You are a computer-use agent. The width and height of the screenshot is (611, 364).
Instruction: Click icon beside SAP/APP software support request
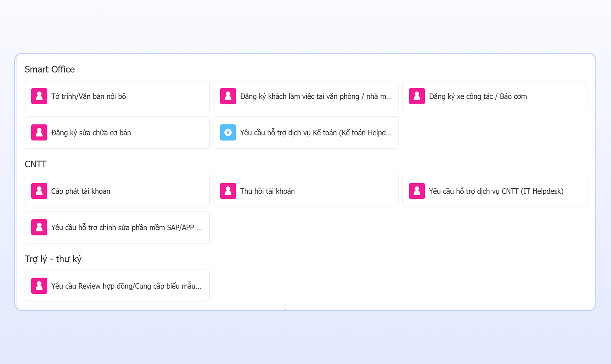(39, 227)
